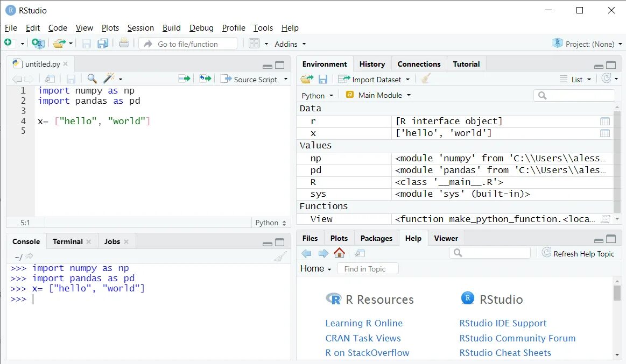Open the RStudio IDE Support link
Screen dimensions: 626x364
[x=503, y=323]
